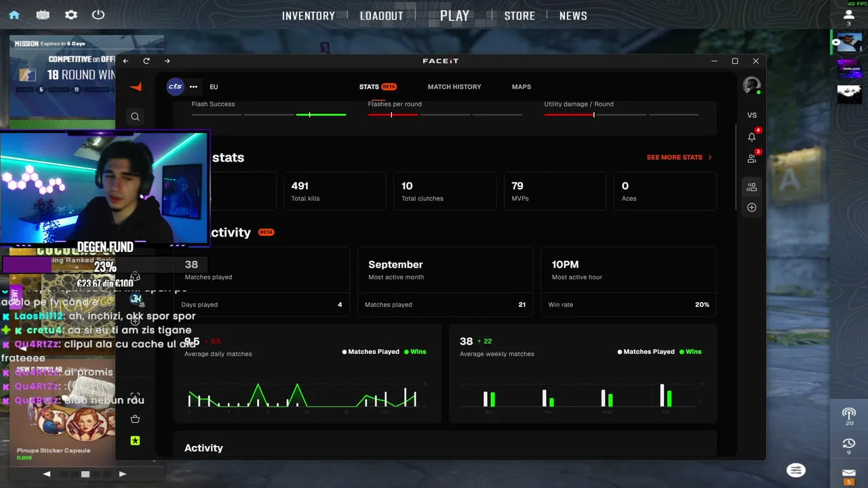Reload the FACEIT page
Screen dimensions: 868x488
pos(146,61)
